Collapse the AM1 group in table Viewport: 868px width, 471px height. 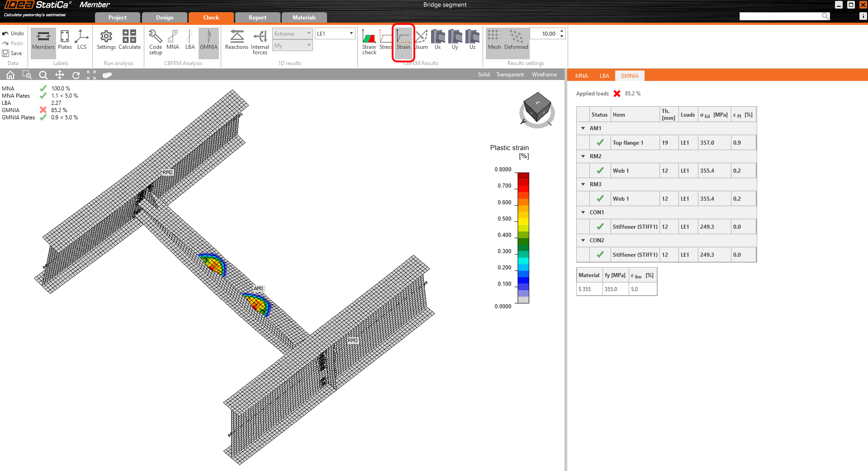(583, 128)
